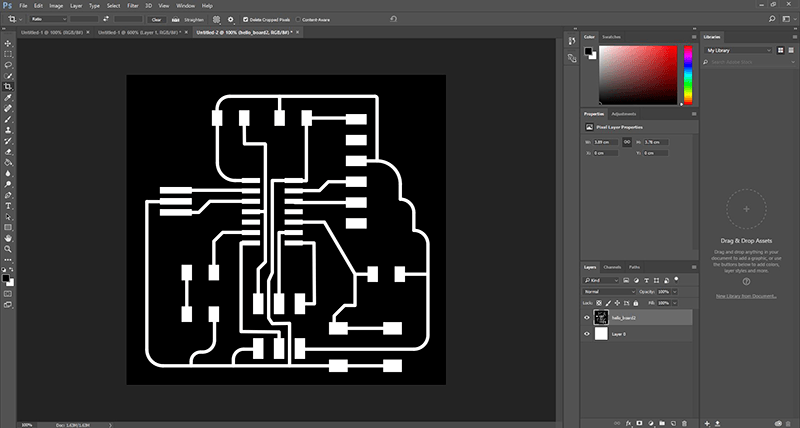Image resolution: width=800 pixels, height=428 pixels.
Task: Hide the hello_board2 layer
Action: click(x=587, y=318)
